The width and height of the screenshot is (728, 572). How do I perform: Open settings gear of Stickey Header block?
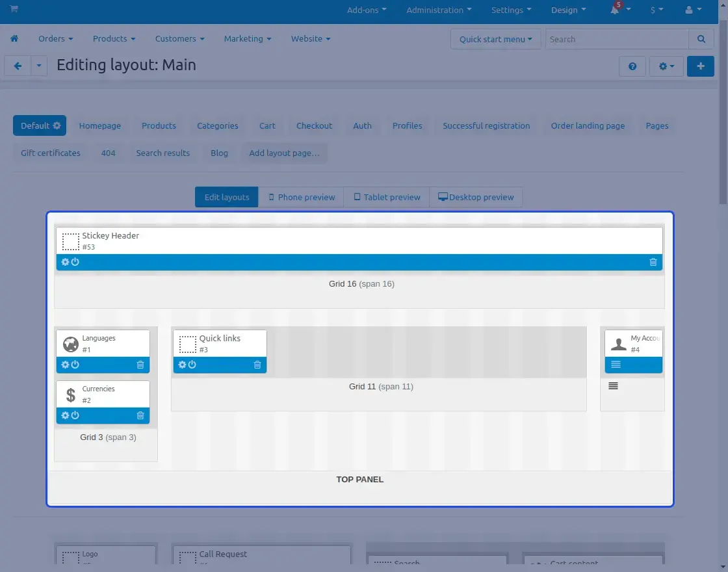pyautogui.click(x=65, y=262)
